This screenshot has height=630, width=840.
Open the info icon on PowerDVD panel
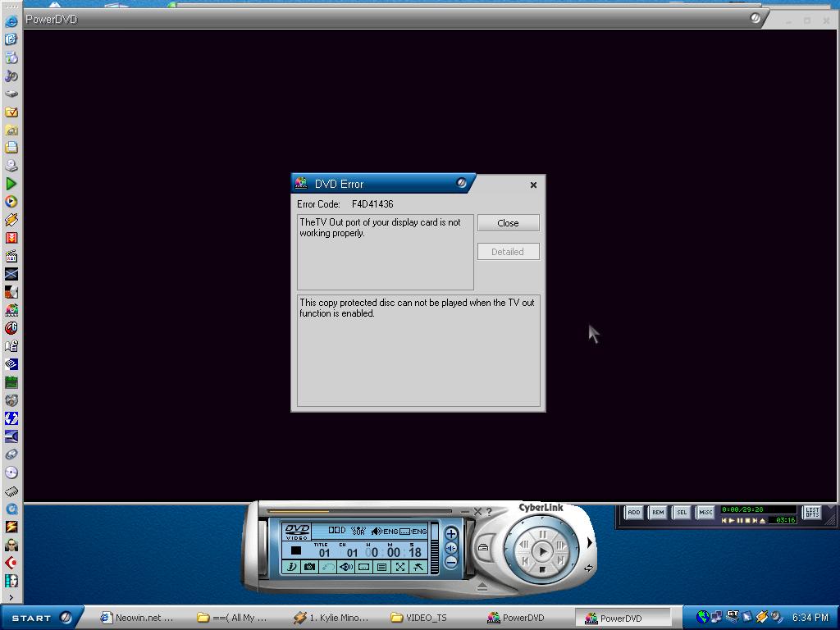coord(291,567)
